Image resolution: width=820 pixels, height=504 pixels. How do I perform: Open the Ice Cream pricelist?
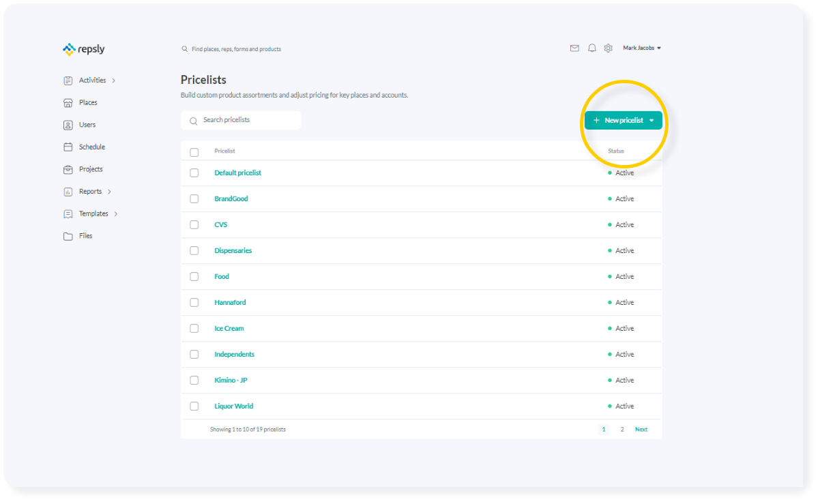[229, 329]
